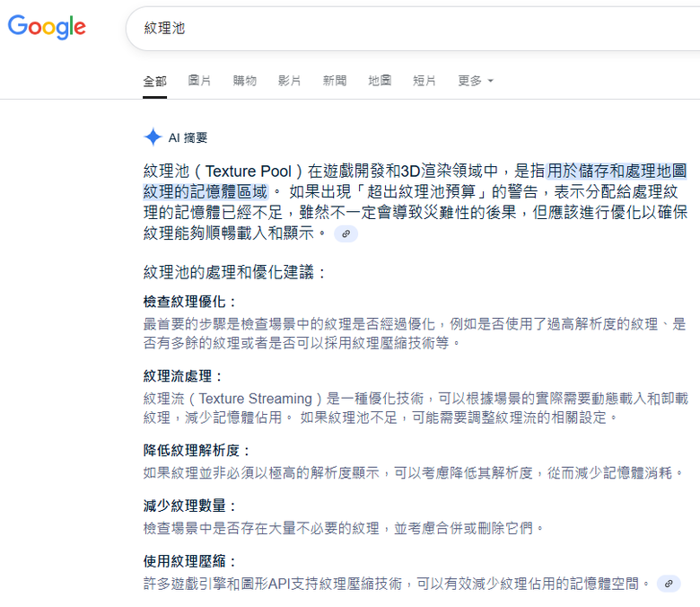Click heading 紋理池的處理和優化建議：

tap(235, 272)
